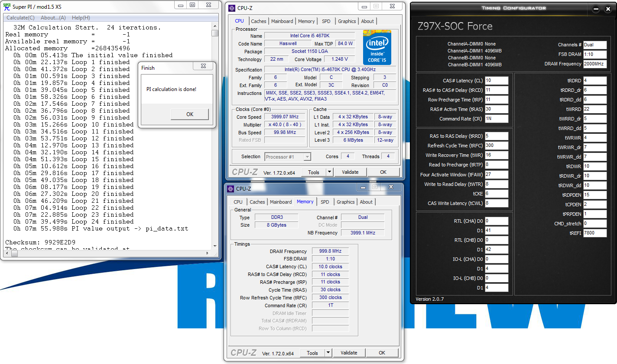Click scroll-up arrow in Super PI output
The height and width of the screenshot is (364, 617).
(215, 26)
